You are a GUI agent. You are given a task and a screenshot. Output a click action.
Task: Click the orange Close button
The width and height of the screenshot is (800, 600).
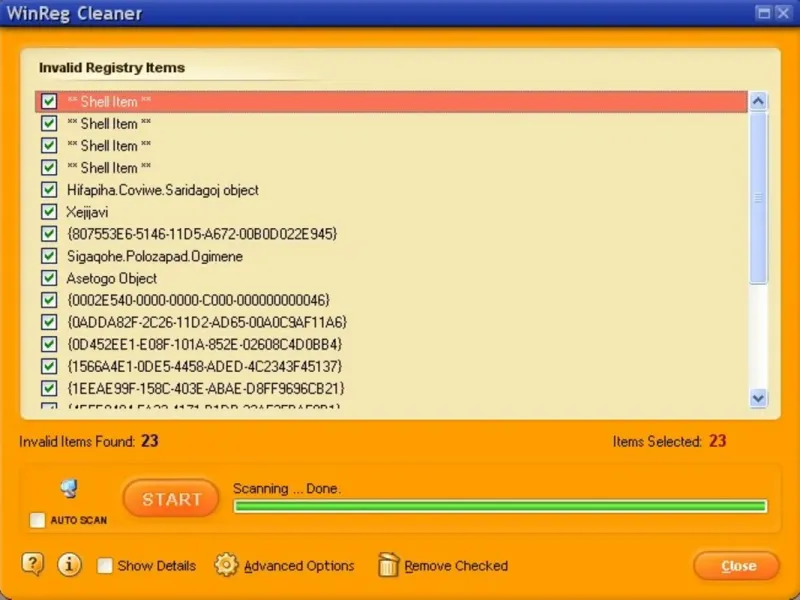click(736, 565)
